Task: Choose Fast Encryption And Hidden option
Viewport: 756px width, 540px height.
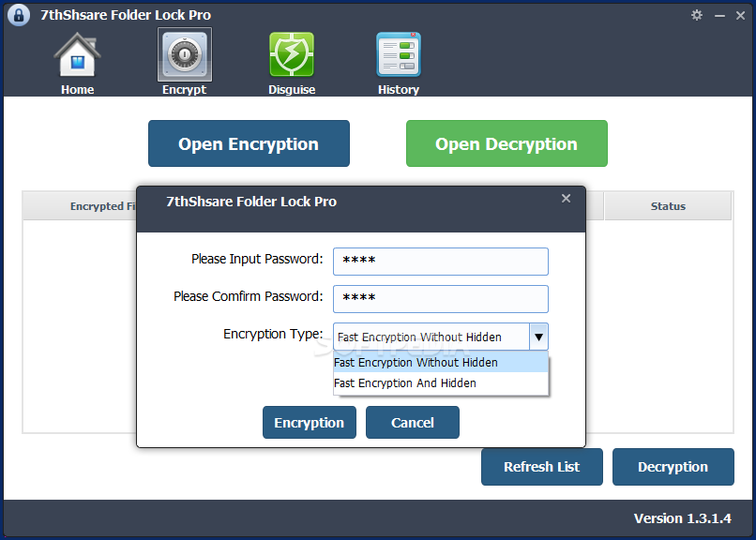Action: 441,382
